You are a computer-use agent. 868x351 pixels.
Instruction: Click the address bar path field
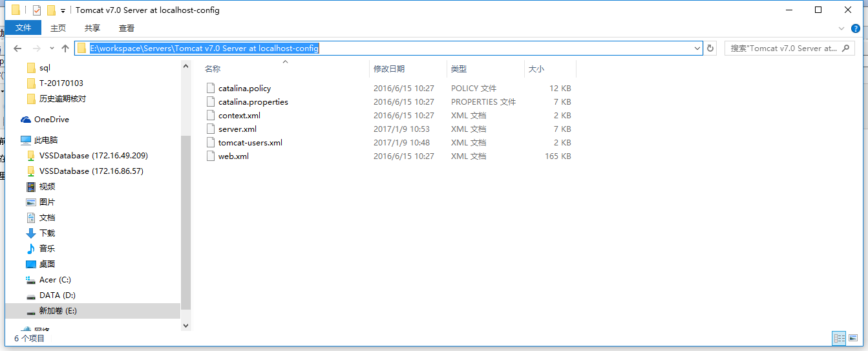(x=389, y=48)
